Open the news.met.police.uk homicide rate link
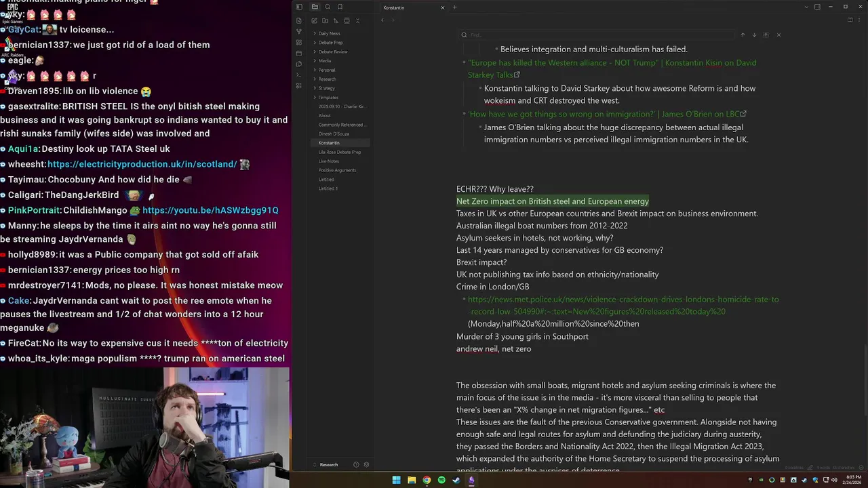 (623, 305)
